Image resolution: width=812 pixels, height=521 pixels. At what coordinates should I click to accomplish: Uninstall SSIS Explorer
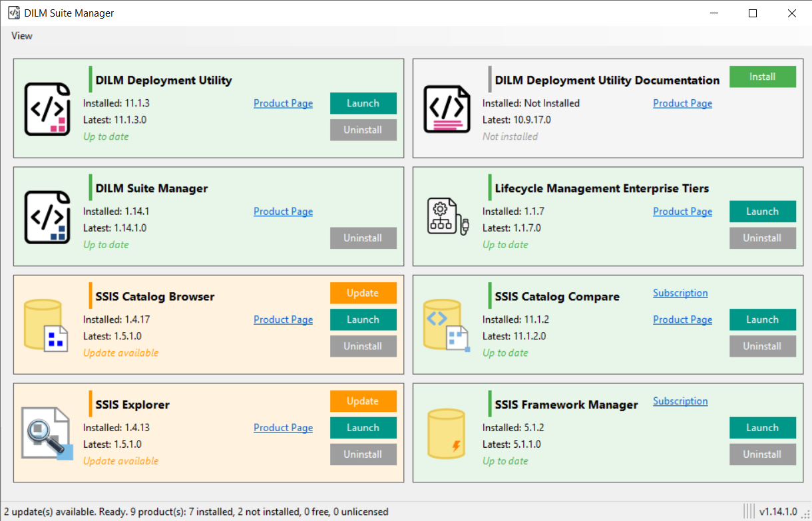363,454
